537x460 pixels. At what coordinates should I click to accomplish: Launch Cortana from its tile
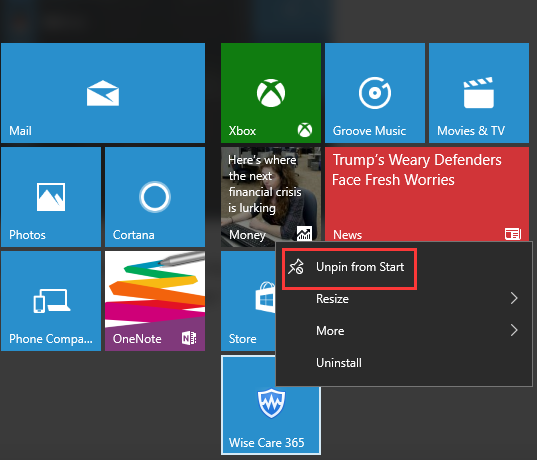click(155, 197)
